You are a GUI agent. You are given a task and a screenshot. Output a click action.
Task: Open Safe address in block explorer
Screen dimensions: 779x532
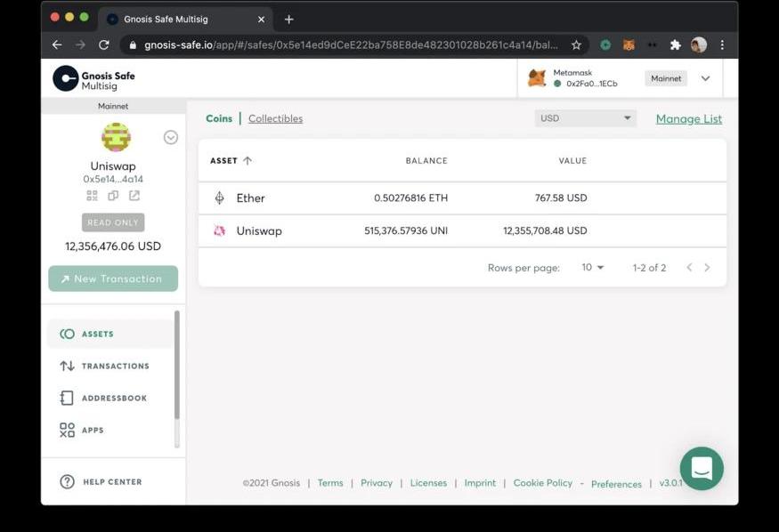point(134,196)
